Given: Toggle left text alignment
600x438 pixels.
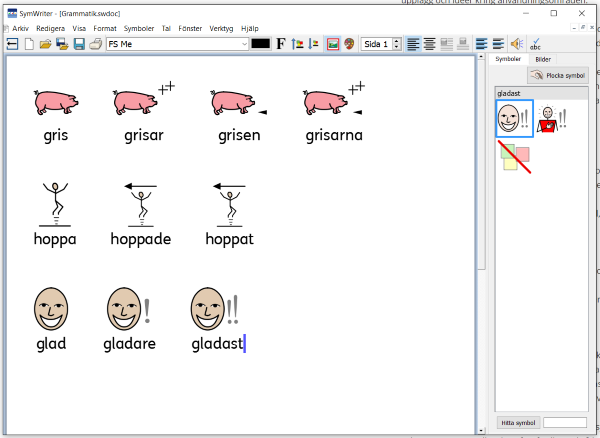Looking at the screenshot, I should point(413,44).
